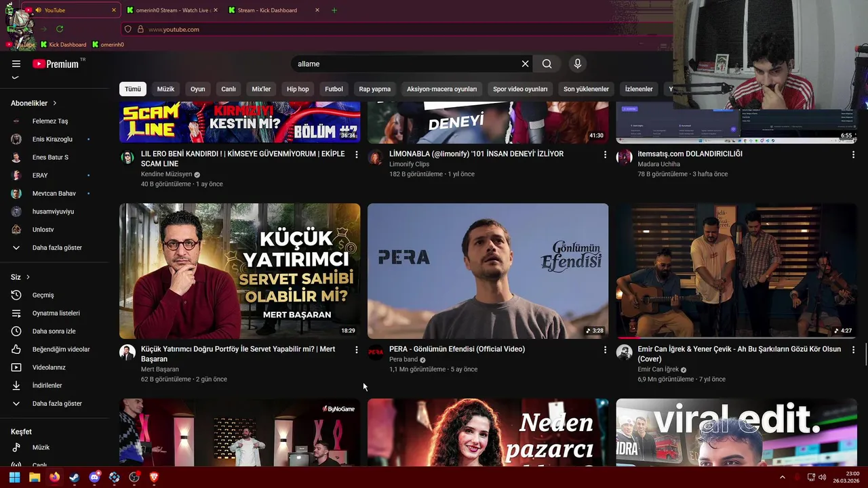Open Videolarınız in sidebar
The height and width of the screenshot is (488, 868).
point(54,367)
